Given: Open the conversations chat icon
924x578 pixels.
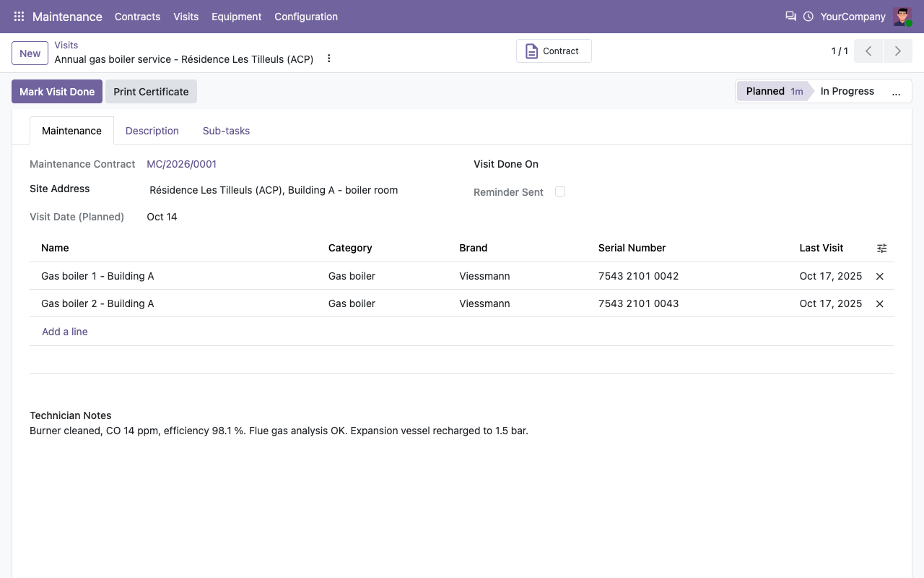Looking at the screenshot, I should pyautogui.click(x=790, y=16).
